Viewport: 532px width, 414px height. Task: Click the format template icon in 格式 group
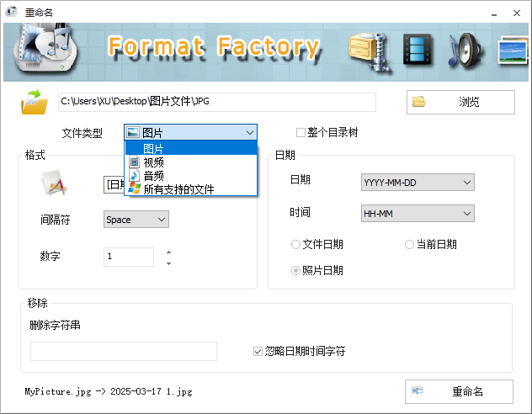click(54, 183)
